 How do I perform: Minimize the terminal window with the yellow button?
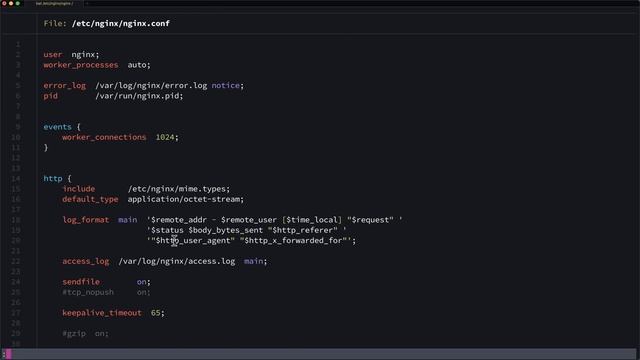11,3
